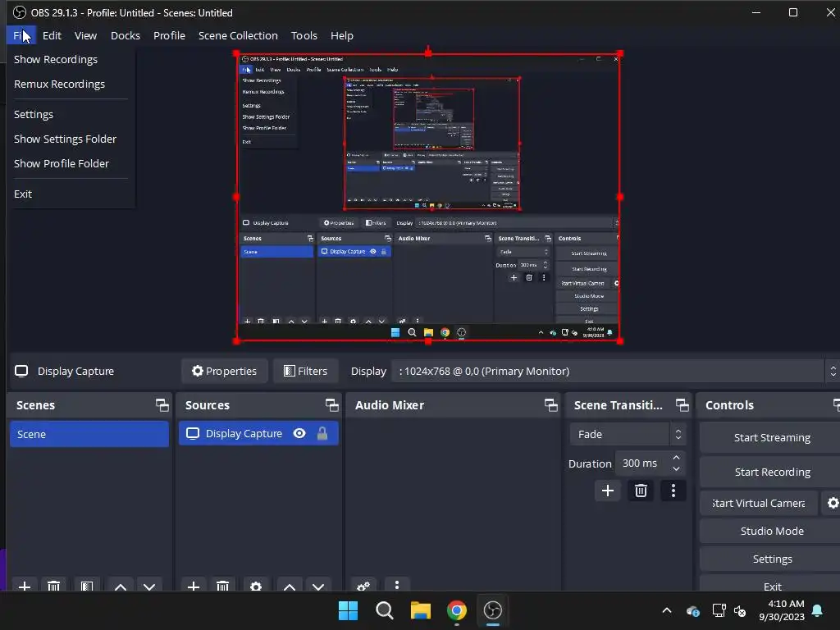The height and width of the screenshot is (630, 840).
Task: Choose Show Settings Folder menu entry
Action: [71, 139]
